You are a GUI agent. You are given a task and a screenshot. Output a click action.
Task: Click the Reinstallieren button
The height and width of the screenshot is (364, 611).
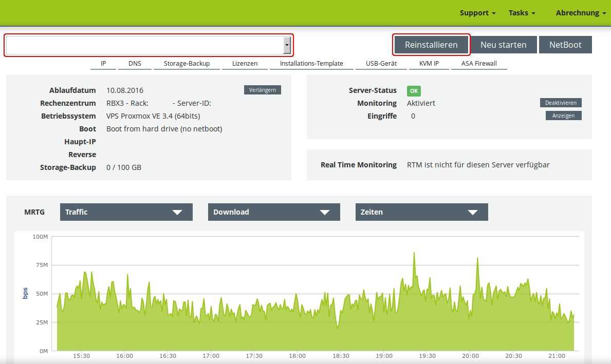pyautogui.click(x=431, y=45)
